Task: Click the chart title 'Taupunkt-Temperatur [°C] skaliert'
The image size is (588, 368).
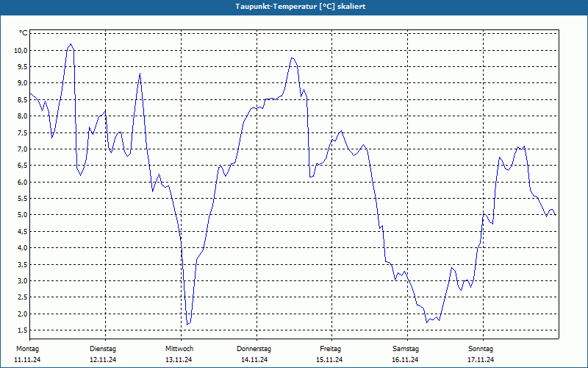Action: tap(301, 7)
